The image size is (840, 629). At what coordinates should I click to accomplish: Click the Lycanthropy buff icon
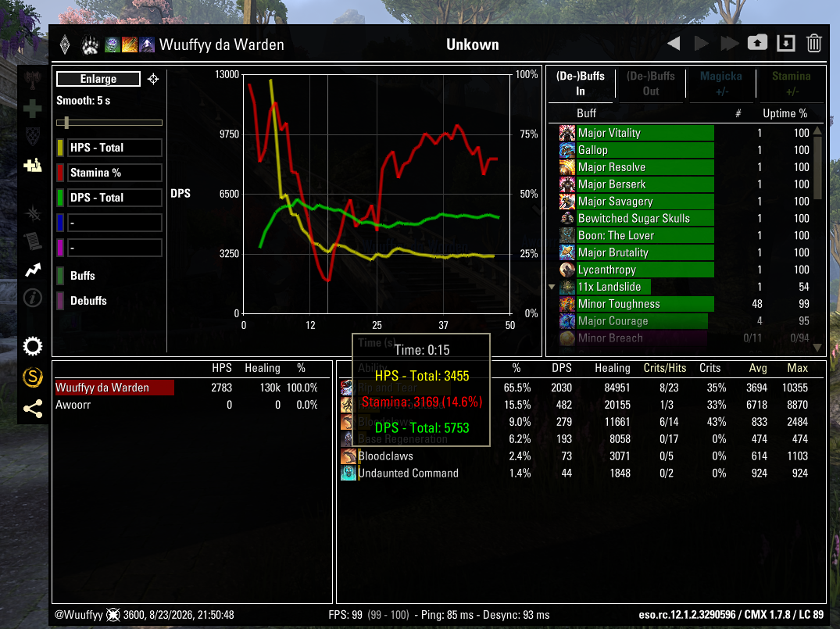[567, 270]
